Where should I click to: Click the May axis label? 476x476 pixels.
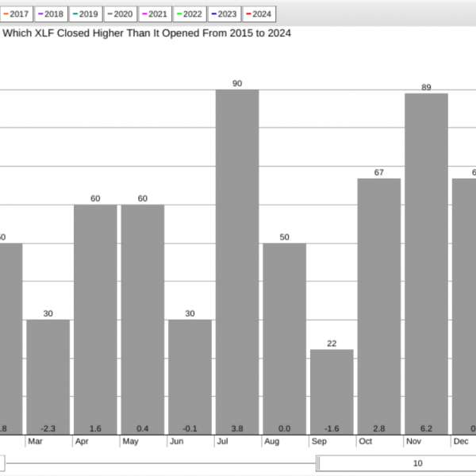pos(131,442)
